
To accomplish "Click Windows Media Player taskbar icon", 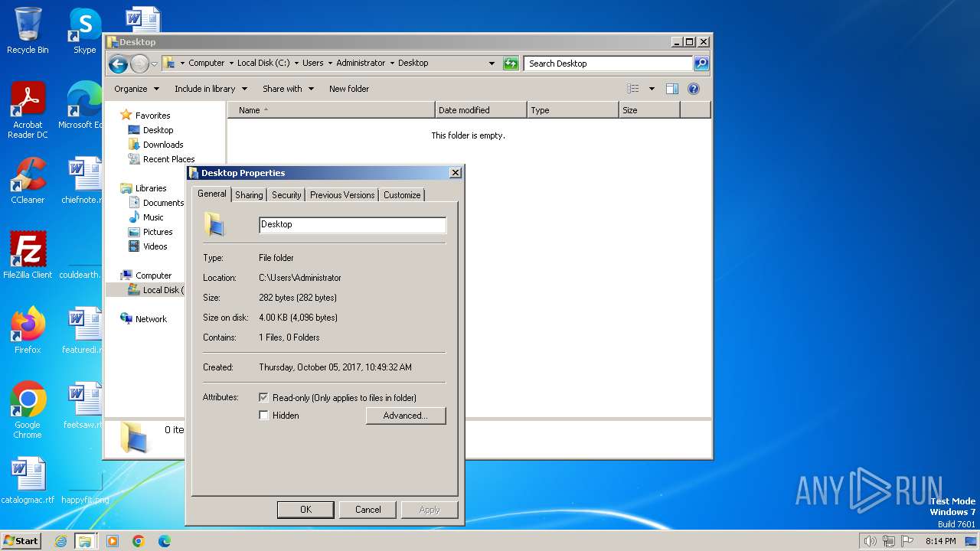I will click(x=113, y=541).
